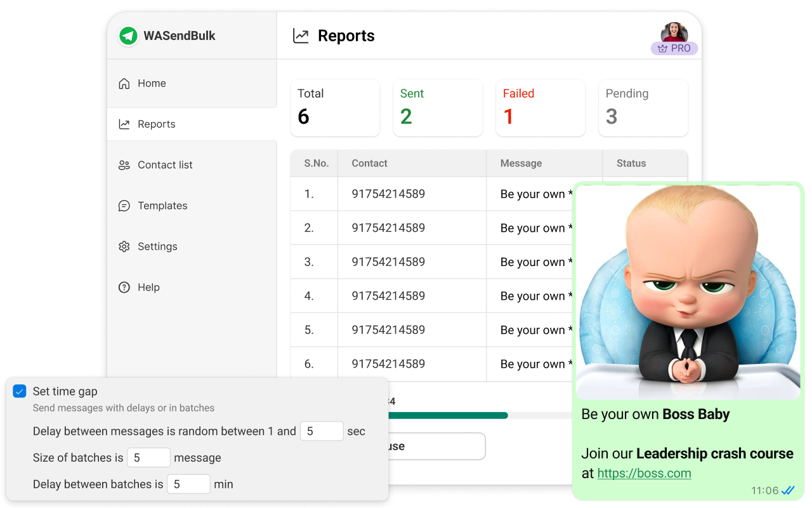Click the green sending progress bar
812x508 pixels.
(x=448, y=415)
